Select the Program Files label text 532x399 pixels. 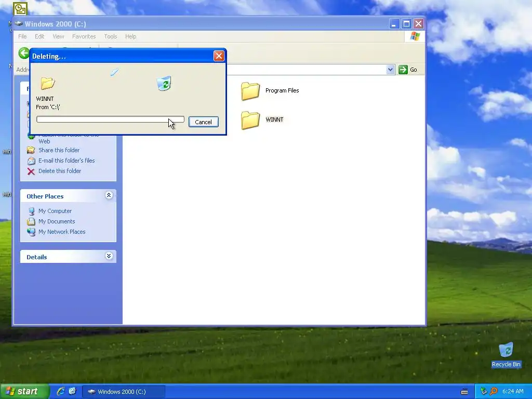[x=282, y=90]
